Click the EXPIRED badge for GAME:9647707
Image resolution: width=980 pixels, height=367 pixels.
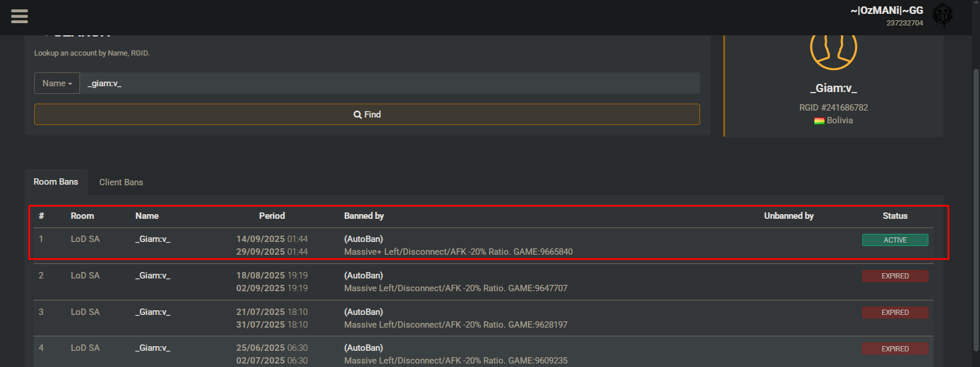(x=895, y=276)
